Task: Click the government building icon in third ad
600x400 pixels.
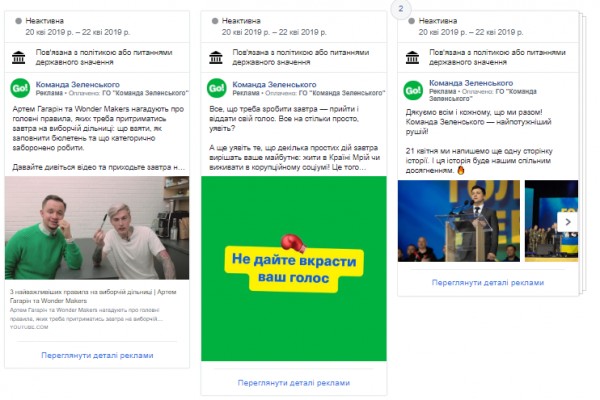Action: pyautogui.click(x=412, y=57)
